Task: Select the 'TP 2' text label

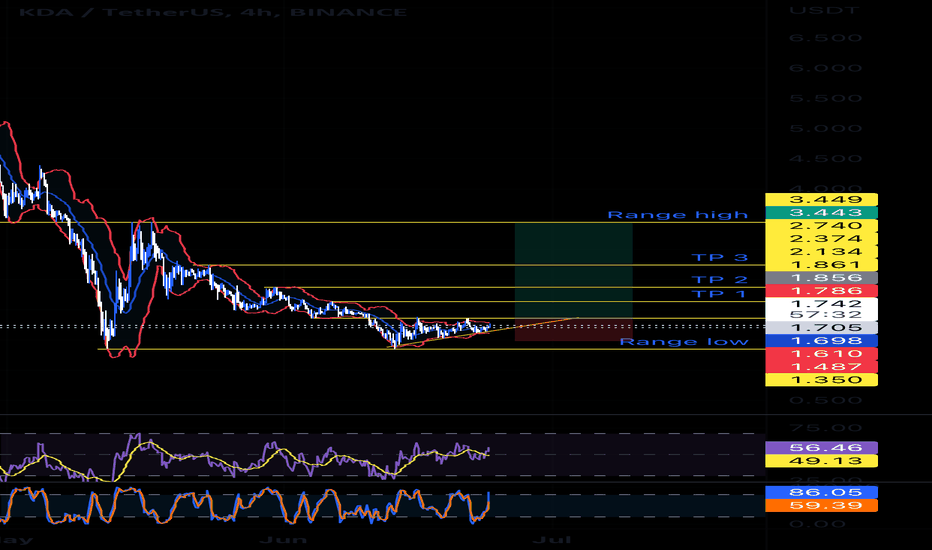Action: point(720,279)
